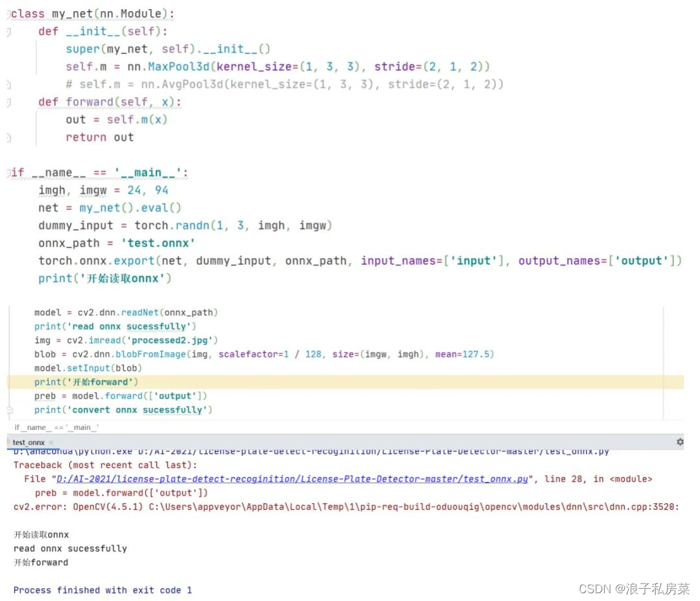Click the breadcrumb if __name__ == '__main__'
This screenshot has height=601, width=700.
56,427
